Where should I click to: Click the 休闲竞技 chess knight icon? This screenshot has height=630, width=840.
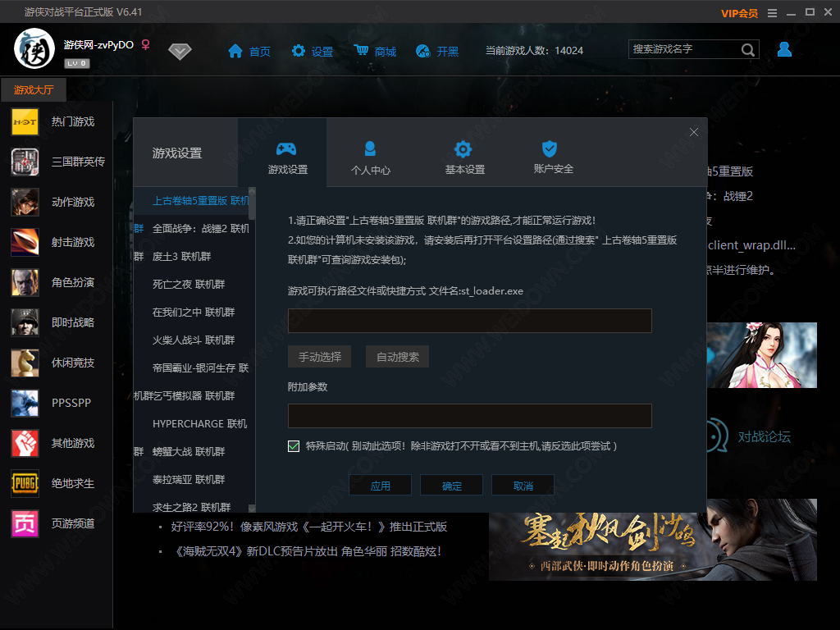coord(25,363)
